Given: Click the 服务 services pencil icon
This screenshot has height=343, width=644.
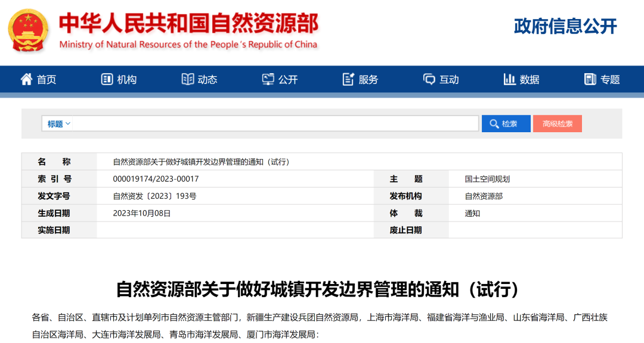Looking at the screenshot, I should pos(348,78).
